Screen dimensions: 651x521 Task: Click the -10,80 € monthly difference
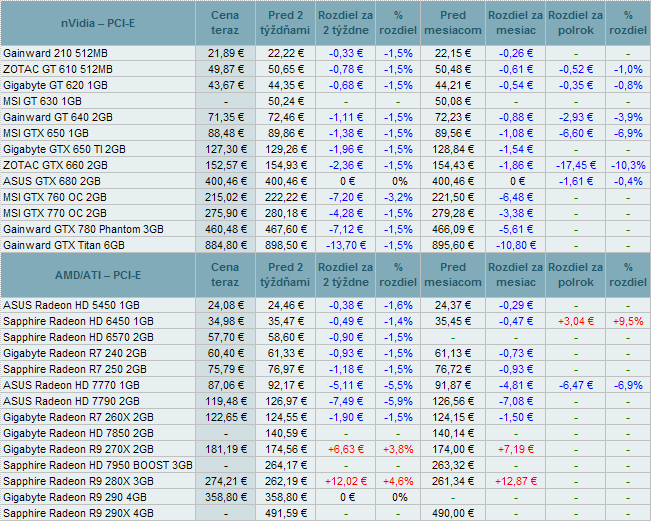pyautogui.click(x=516, y=245)
